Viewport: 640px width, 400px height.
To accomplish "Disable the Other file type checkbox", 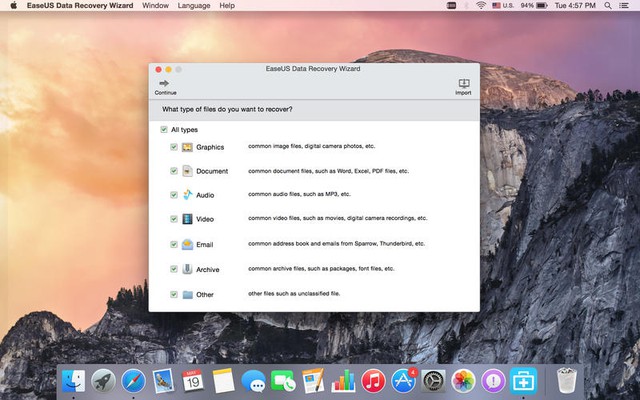I will coord(174,294).
